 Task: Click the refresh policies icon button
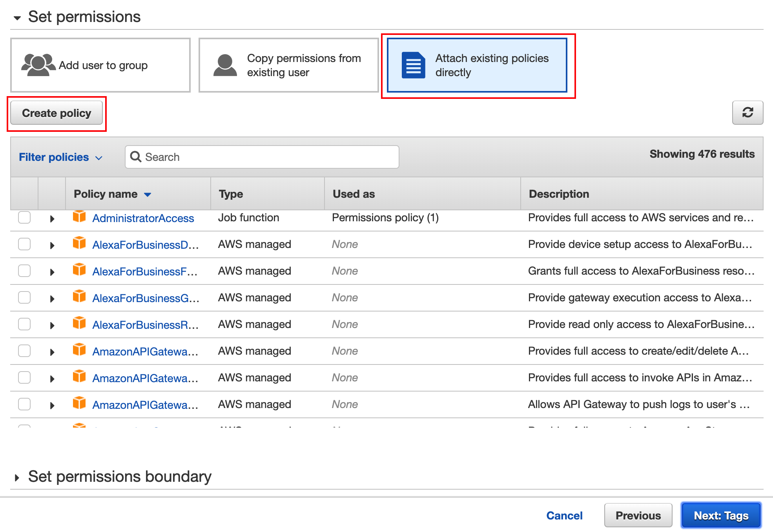(x=747, y=113)
